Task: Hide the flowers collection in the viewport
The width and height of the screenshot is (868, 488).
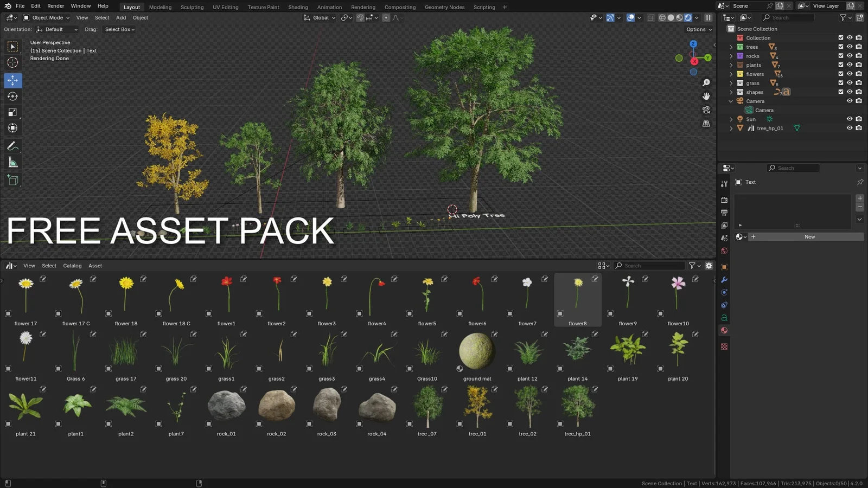Action: pyautogui.click(x=850, y=74)
